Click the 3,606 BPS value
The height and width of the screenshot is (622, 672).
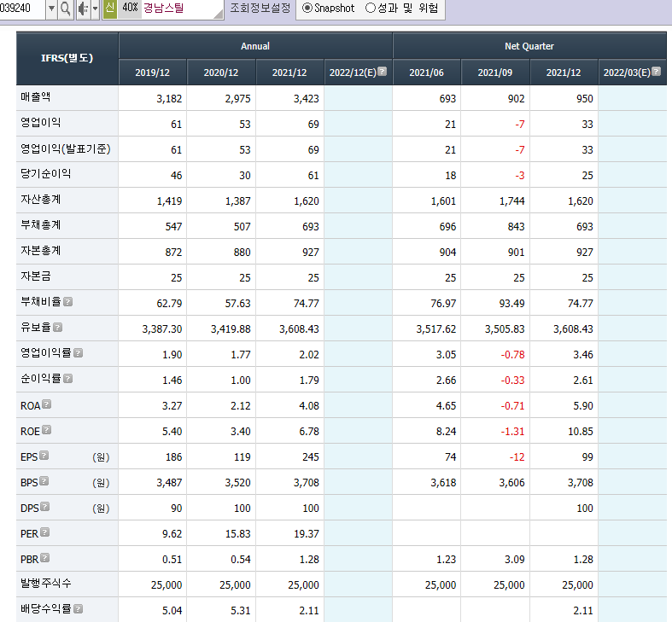coord(512,483)
